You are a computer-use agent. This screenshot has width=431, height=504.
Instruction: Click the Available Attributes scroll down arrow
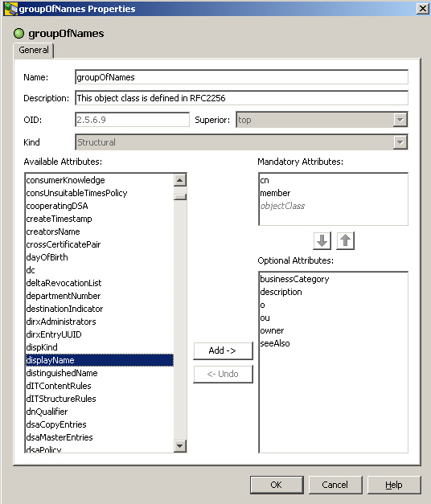(180, 446)
